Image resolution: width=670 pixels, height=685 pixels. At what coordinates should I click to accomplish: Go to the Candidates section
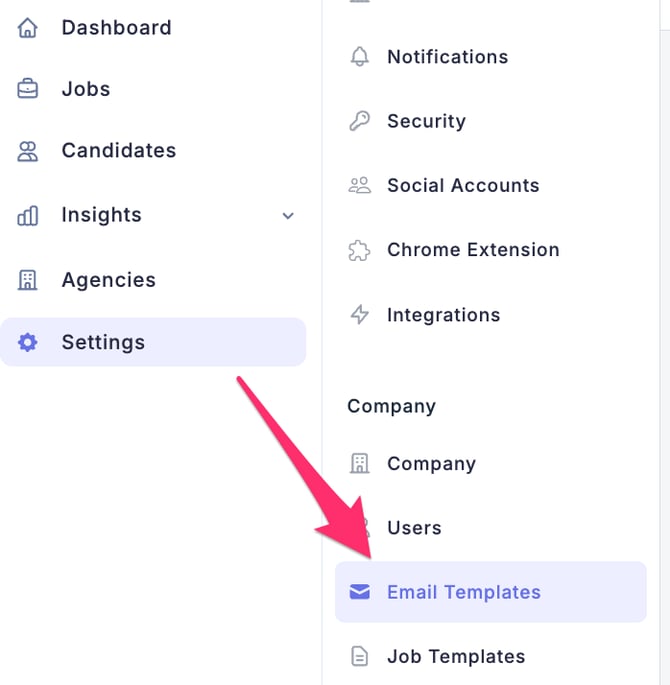(x=118, y=151)
